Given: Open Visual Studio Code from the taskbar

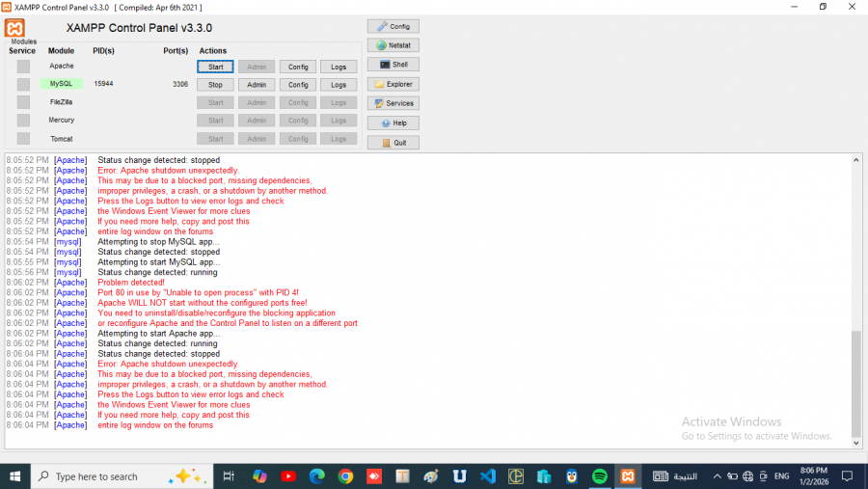Looking at the screenshot, I should [487, 476].
